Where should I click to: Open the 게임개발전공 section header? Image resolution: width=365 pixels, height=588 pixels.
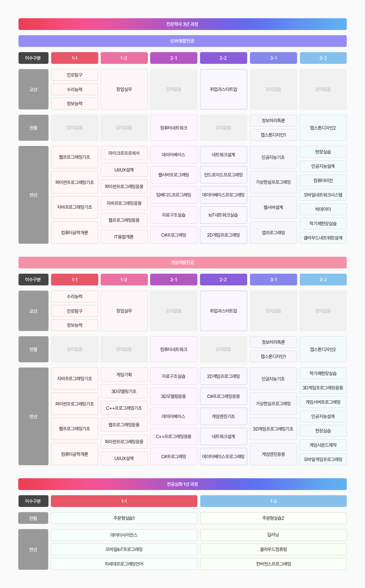182,262
